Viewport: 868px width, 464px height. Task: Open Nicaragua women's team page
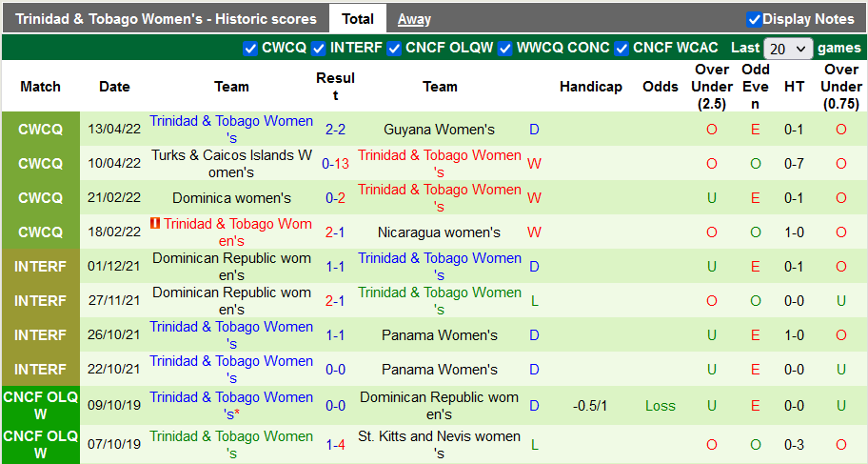pos(440,232)
